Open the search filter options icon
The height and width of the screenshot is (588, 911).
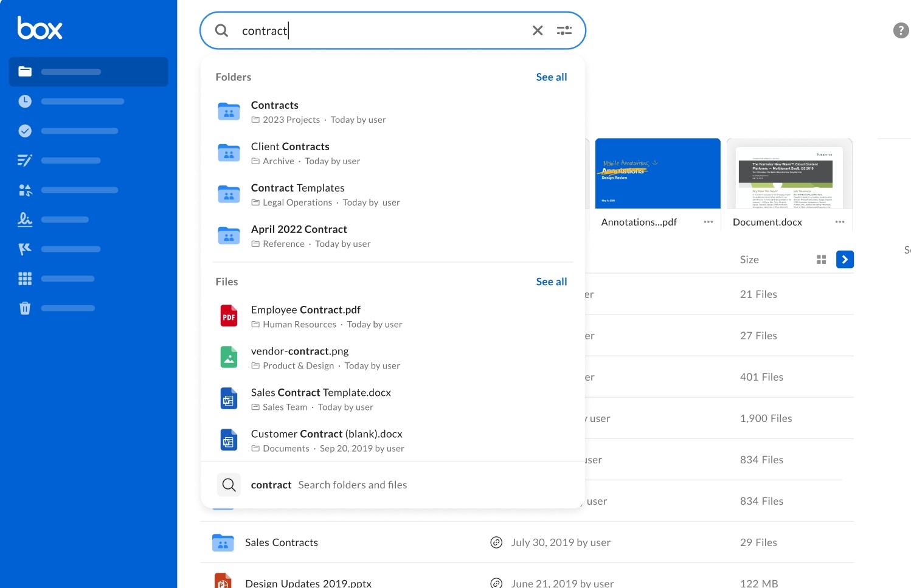(x=564, y=30)
